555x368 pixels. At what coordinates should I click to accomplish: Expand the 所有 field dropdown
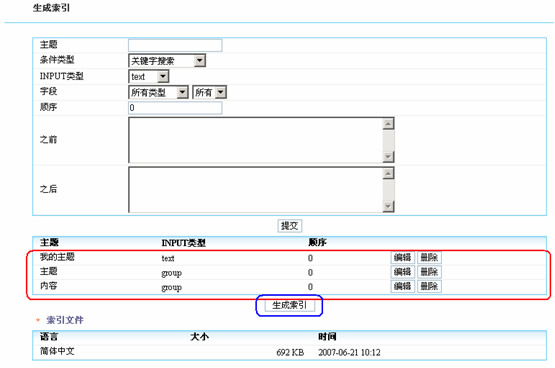(x=209, y=92)
